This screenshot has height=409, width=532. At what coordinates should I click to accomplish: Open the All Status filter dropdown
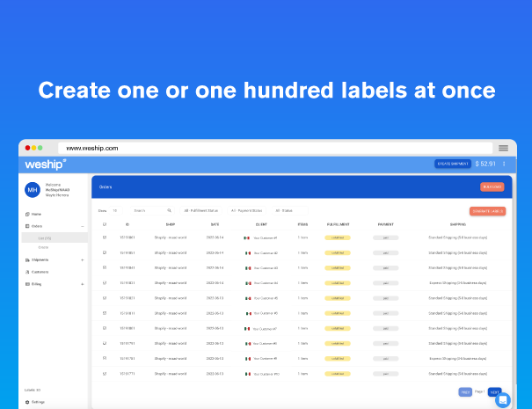tap(289, 211)
